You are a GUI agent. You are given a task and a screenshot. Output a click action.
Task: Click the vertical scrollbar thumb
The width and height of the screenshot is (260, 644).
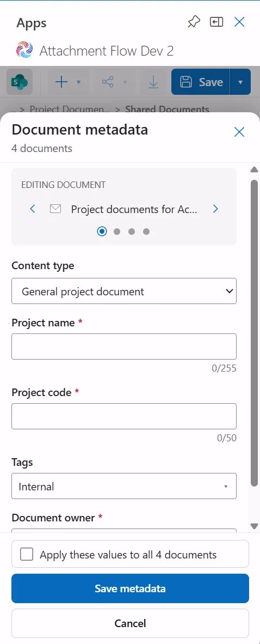pyautogui.click(x=254, y=333)
